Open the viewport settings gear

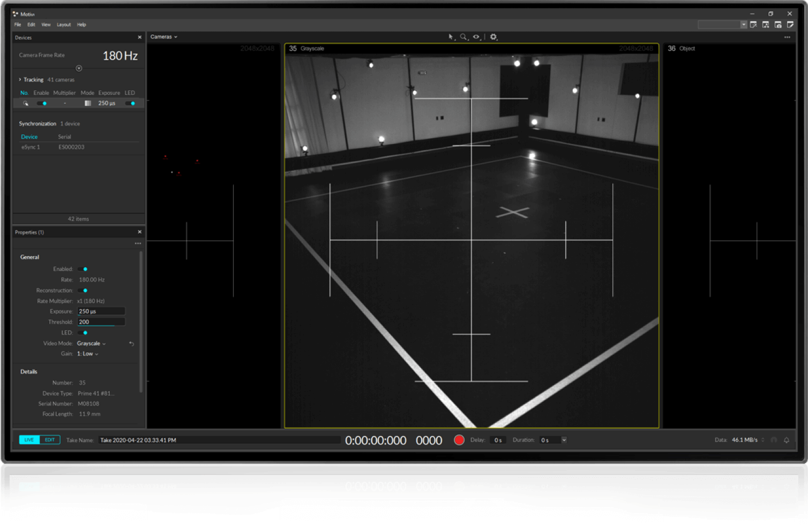click(x=493, y=37)
